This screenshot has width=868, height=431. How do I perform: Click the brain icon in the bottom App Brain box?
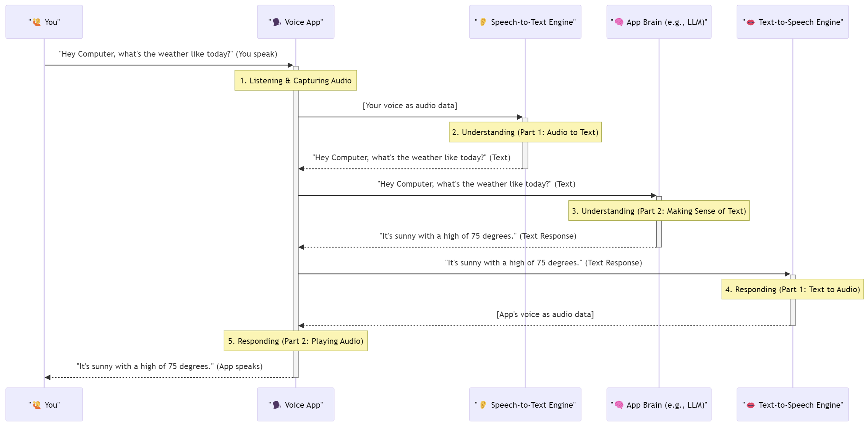pyautogui.click(x=620, y=405)
